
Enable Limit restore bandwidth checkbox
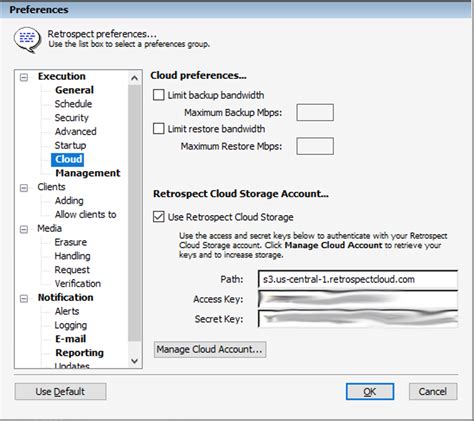[x=158, y=129]
